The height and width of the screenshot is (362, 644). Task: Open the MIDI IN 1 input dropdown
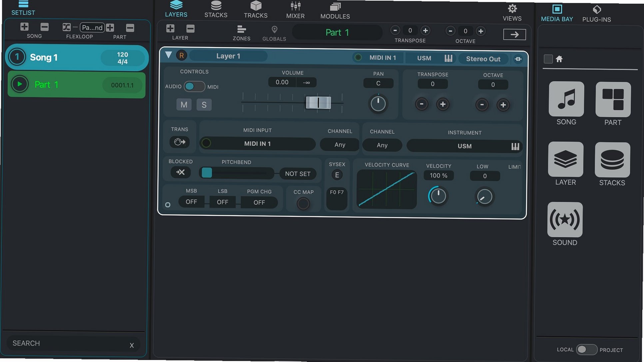tap(258, 144)
